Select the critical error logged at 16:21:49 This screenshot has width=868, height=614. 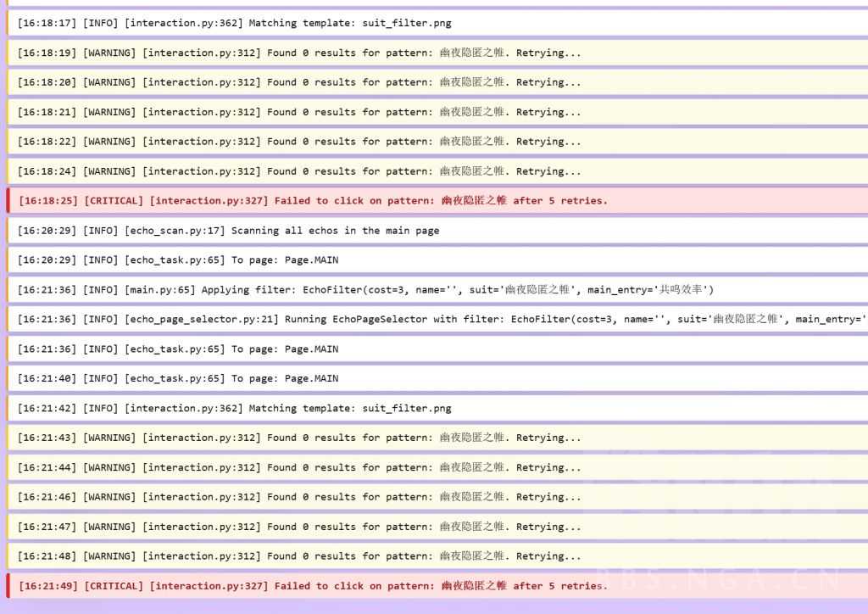[312, 586]
